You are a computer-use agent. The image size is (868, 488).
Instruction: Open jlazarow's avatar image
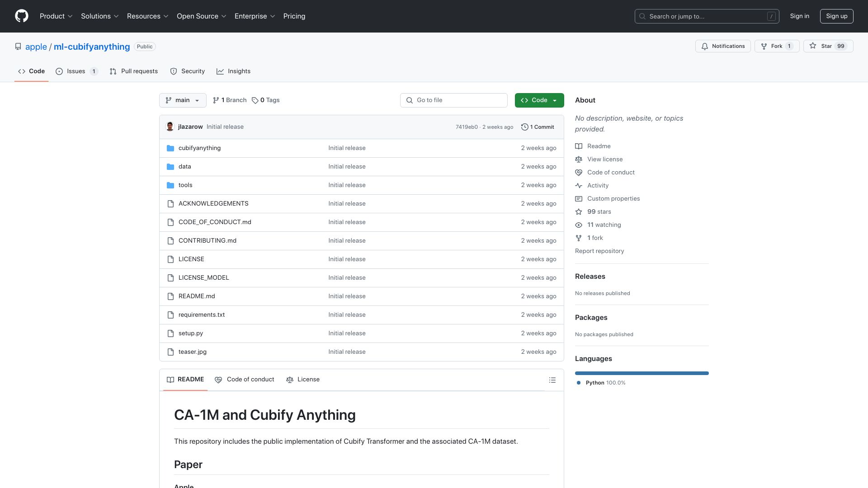click(170, 127)
